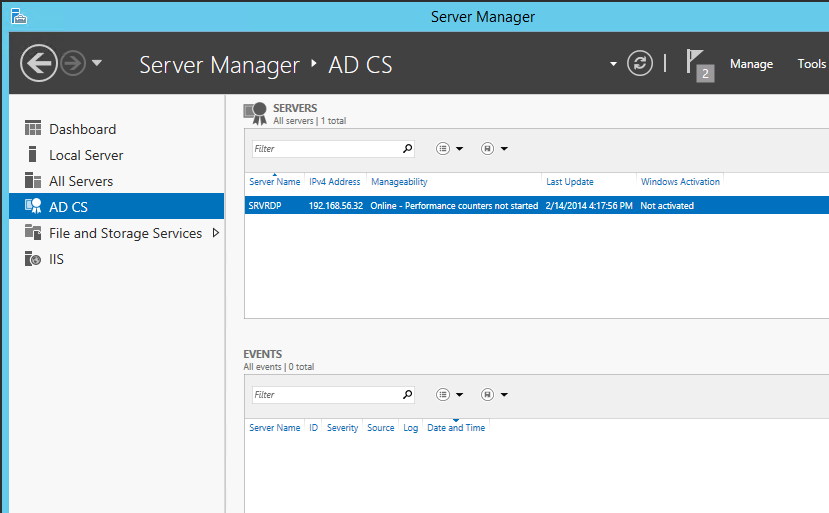Open dropdown arrow left of refresh button
The height and width of the screenshot is (513, 829).
click(x=613, y=64)
